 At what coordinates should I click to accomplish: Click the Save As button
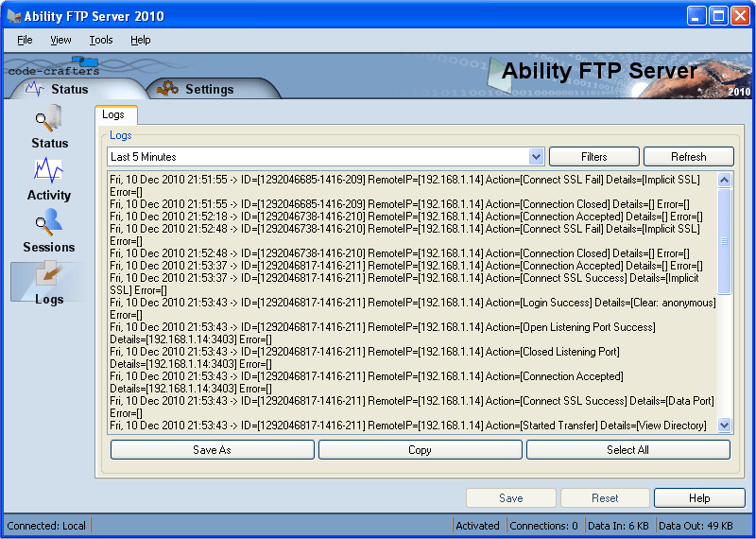pos(212,450)
